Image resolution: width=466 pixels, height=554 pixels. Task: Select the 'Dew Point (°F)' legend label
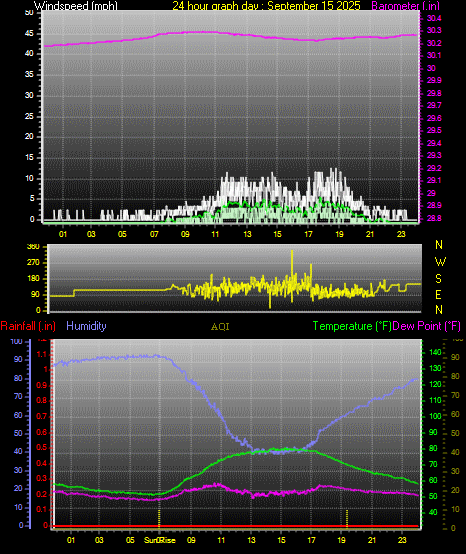click(426, 326)
